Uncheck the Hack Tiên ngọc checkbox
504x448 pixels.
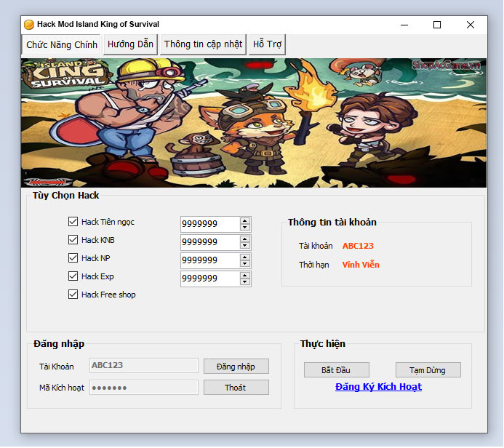[x=73, y=221]
